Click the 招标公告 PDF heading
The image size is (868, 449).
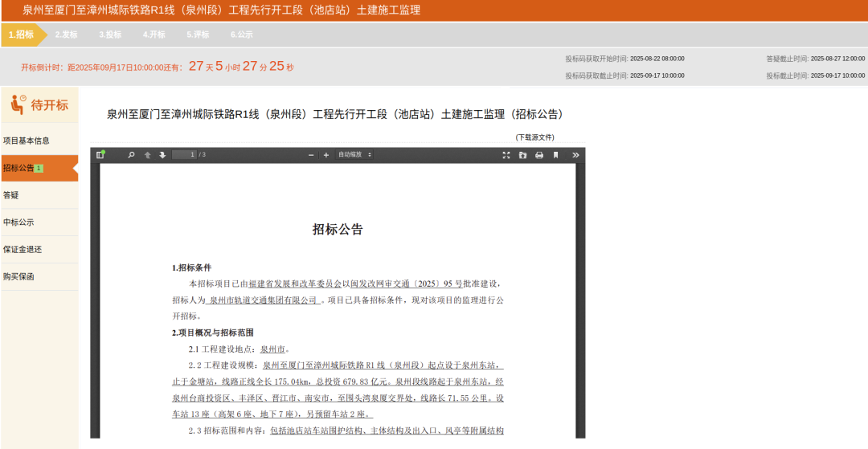click(x=338, y=230)
